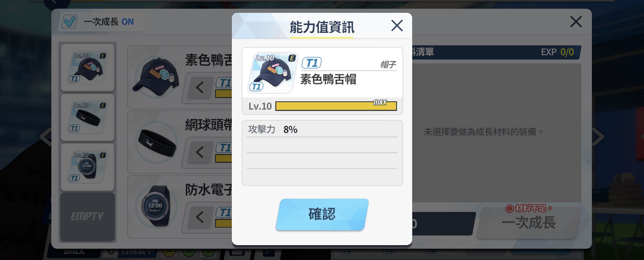Go to previous character with left arrow
This screenshot has width=644, height=260.
tap(46, 137)
